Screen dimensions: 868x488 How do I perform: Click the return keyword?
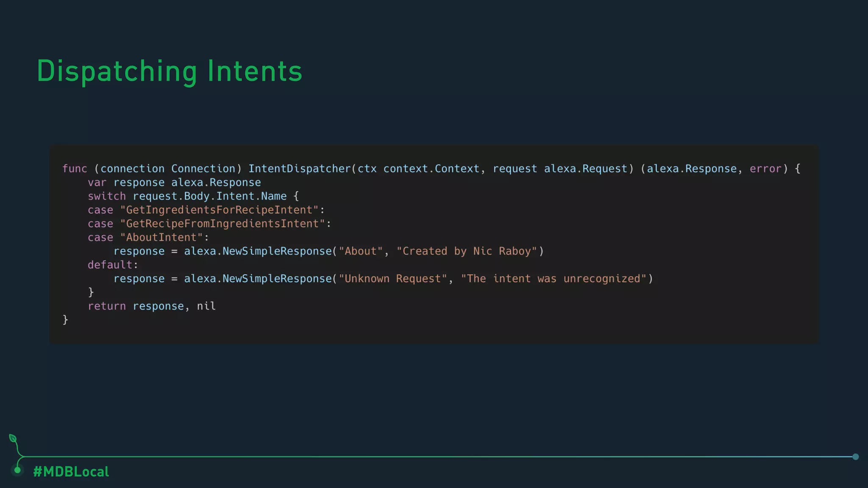(107, 306)
